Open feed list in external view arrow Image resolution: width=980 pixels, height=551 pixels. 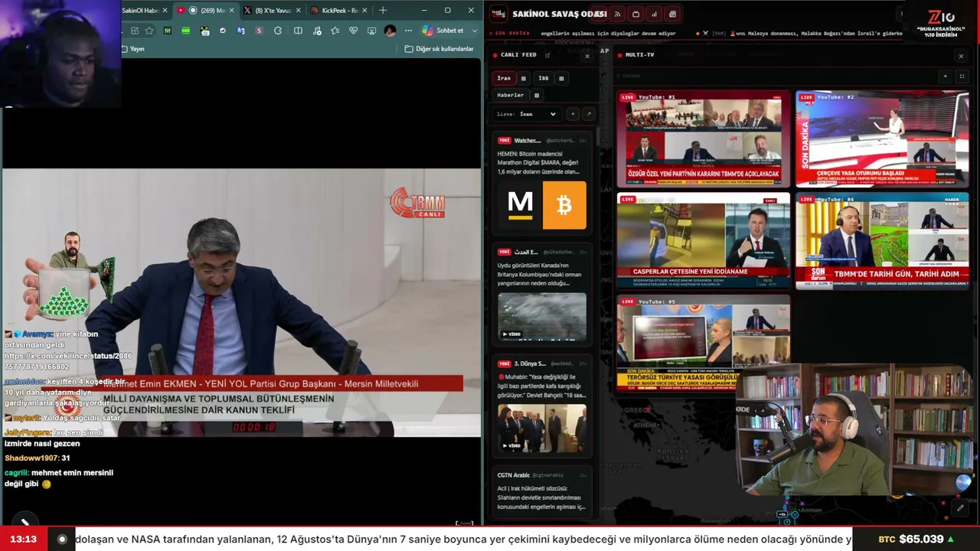pos(588,114)
